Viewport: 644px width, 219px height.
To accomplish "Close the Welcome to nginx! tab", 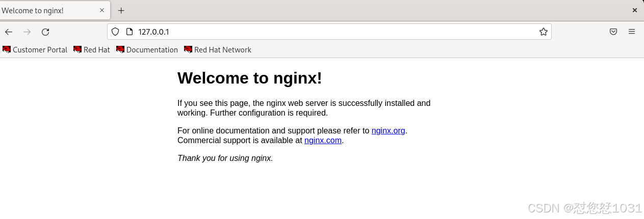I will coord(102,10).
